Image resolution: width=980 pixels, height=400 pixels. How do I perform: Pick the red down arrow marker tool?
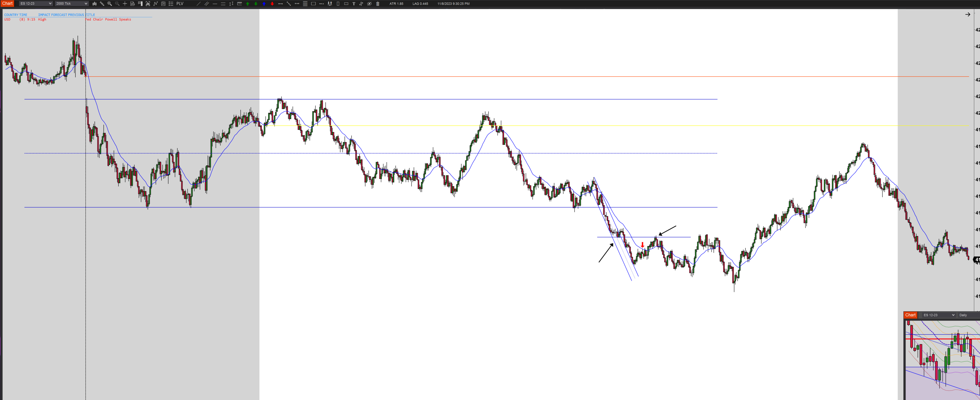[272, 4]
